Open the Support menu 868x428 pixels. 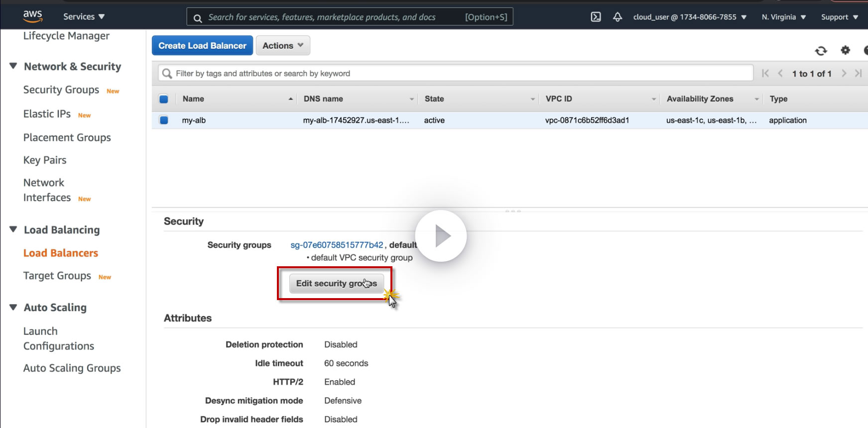pyautogui.click(x=840, y=17)
